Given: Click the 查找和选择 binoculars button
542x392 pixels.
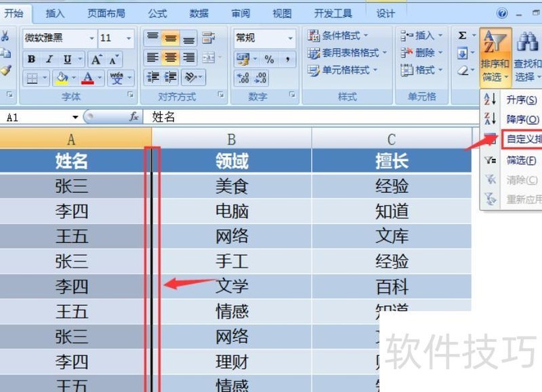Looking at the screenshot, I should [528, 57].
